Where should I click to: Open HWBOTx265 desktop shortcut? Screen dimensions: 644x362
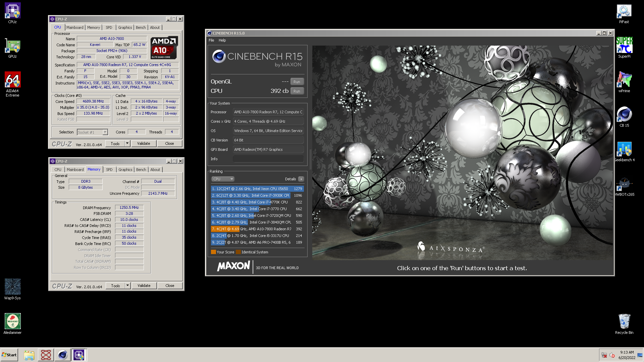(624, 186)
